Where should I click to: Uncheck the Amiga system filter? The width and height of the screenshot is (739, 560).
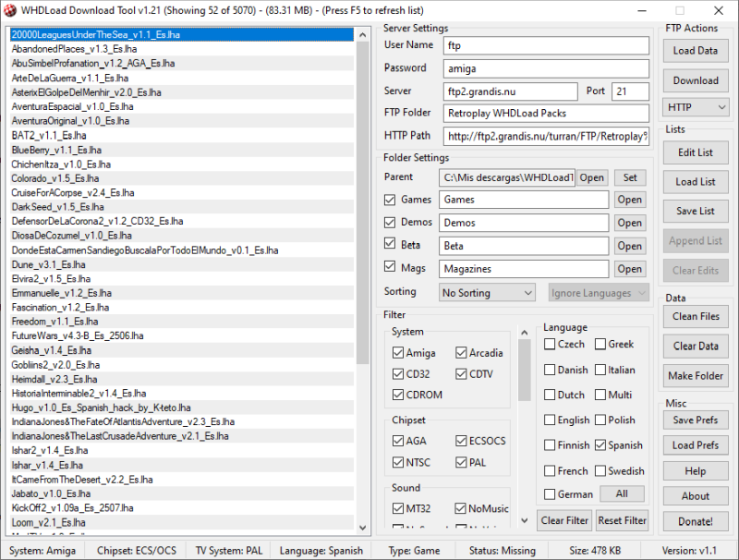click(x=398, y=353)
